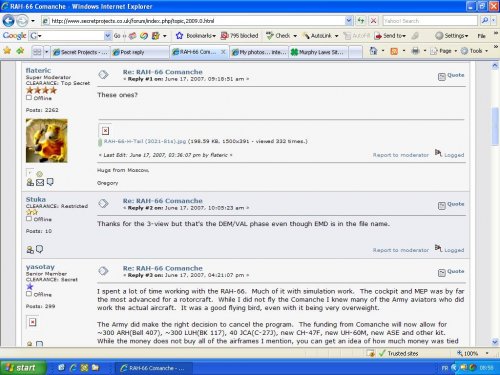The height and width of the screenshot is (375, 500).
Task: Toggle the Offline box under Stuka
Action: [x=29, y=219]
